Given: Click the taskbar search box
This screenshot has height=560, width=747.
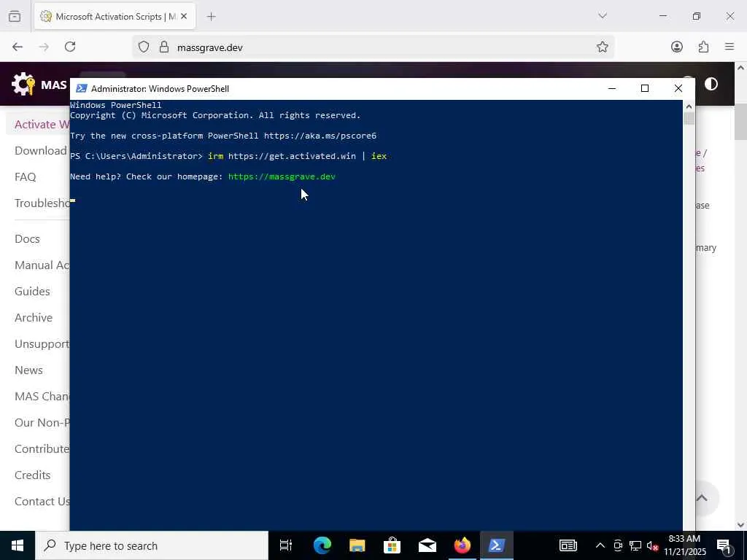Looking at the screenshot, I should point(152,545).
